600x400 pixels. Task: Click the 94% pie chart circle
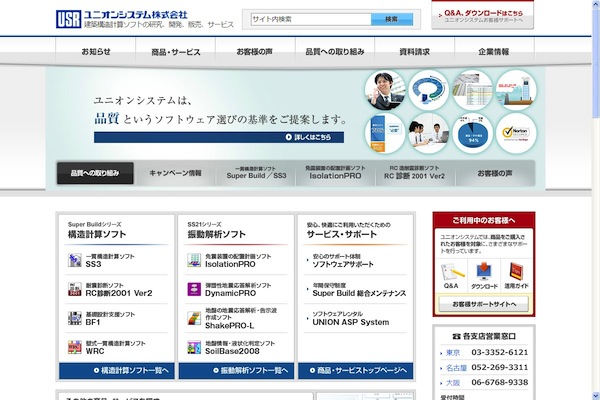point(472,133)
